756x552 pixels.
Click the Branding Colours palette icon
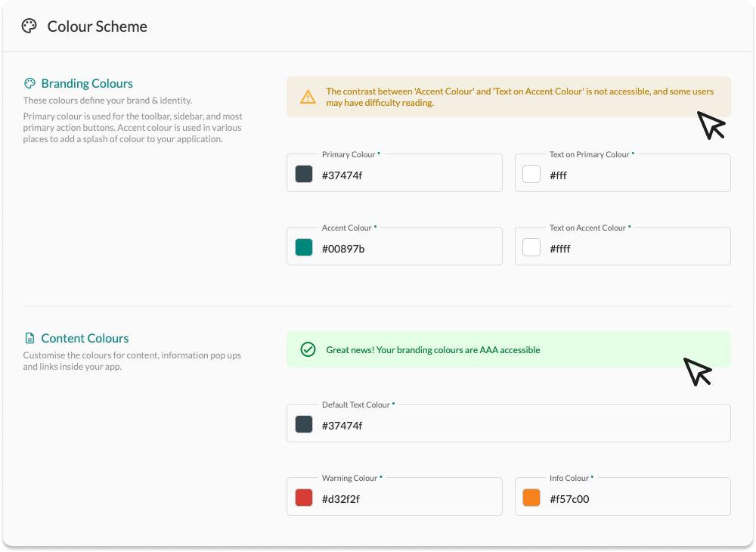29,83
